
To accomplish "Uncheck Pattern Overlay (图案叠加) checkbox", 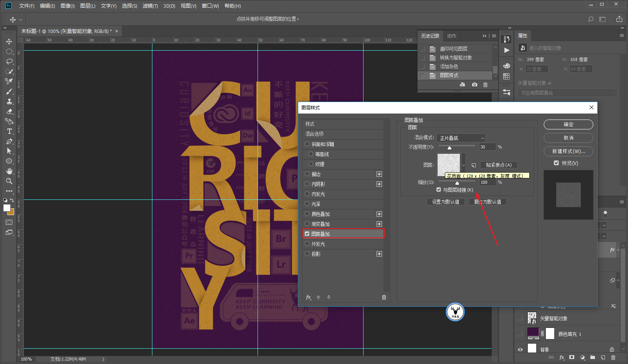I will click(x=307, y=234).
